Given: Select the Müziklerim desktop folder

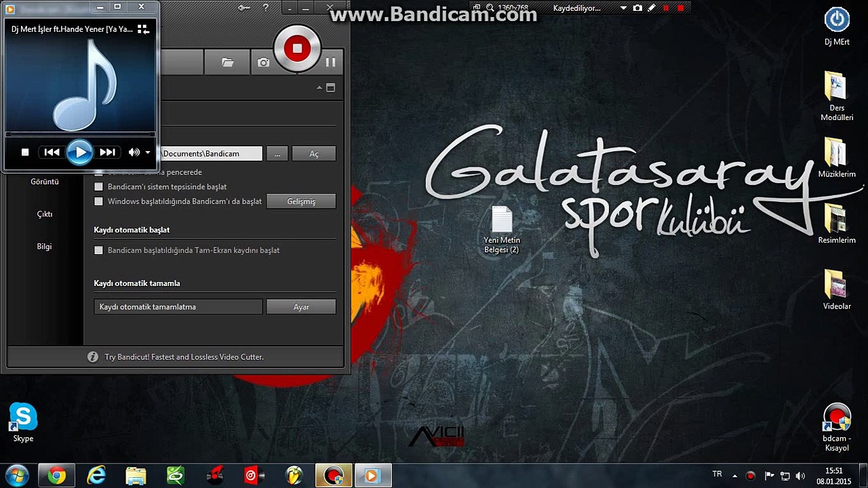Looking at the screenshot, I should [x=837, y=157].
